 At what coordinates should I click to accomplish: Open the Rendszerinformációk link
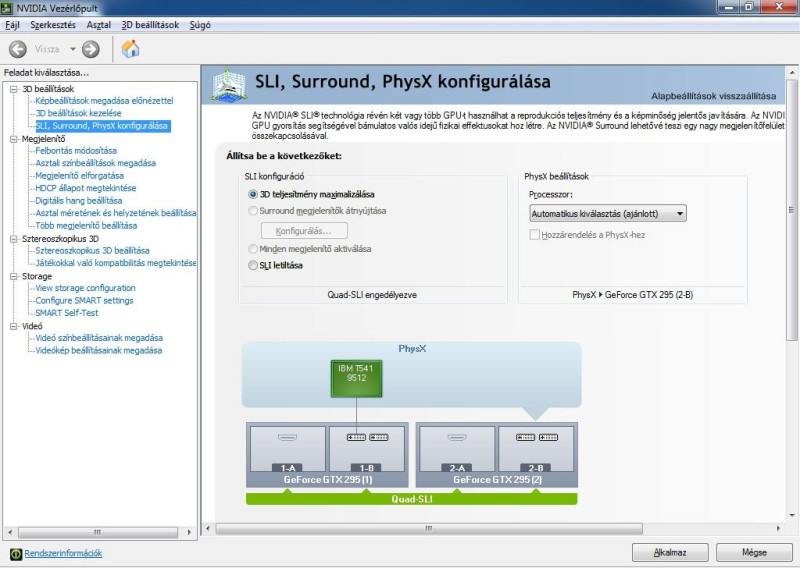[63, 553]
